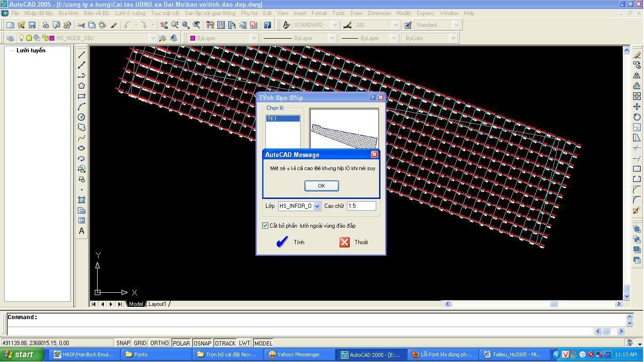Select the Rectangle draw tool

coord(82,96)
